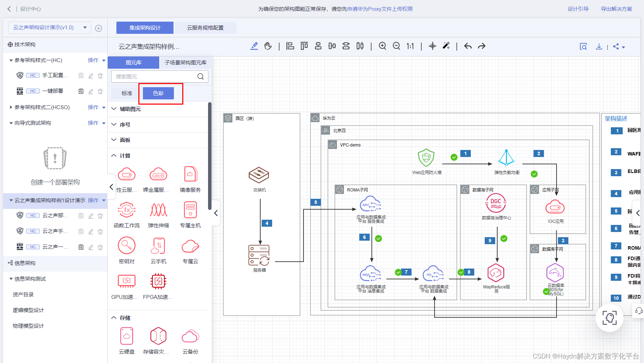This screenshot has width=644, height=363.
Task: Edit the 手工配置 item with pencil icon
Action: click(91, 76)
